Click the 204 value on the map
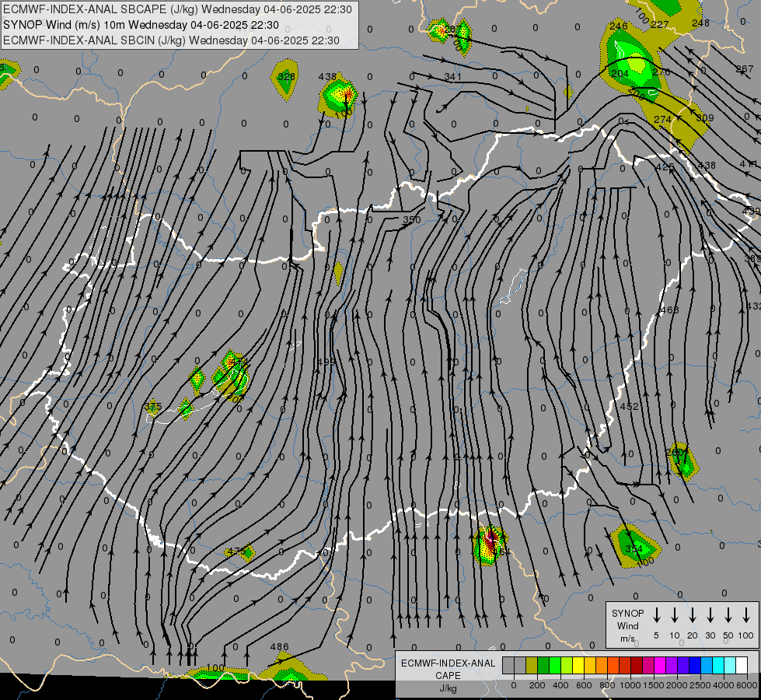 click(620, 74)
